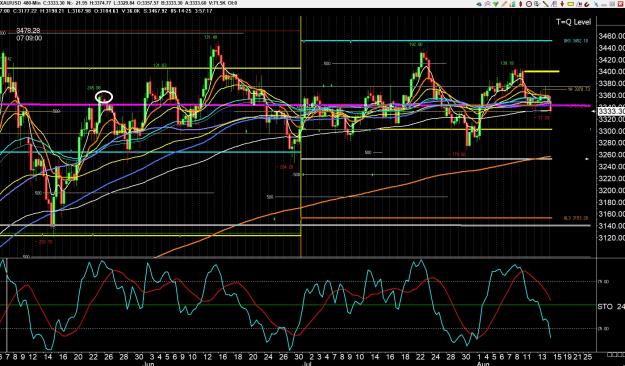The width and height of the screenshot is (625, 366).
Task: Click the red X icon in toolbar
Action: click(620, 4)
